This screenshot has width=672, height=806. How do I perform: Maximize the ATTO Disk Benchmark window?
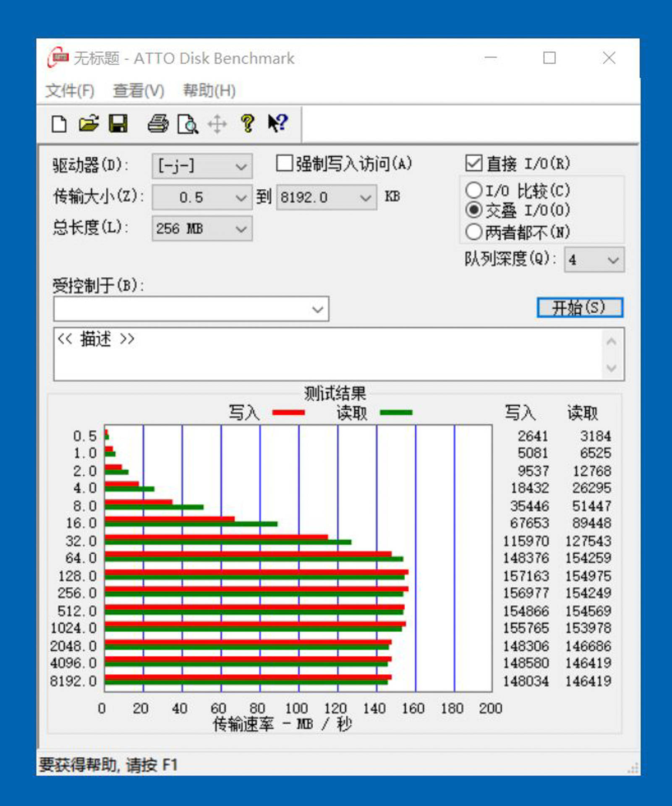pyautogui.click(x=549, y=58)
